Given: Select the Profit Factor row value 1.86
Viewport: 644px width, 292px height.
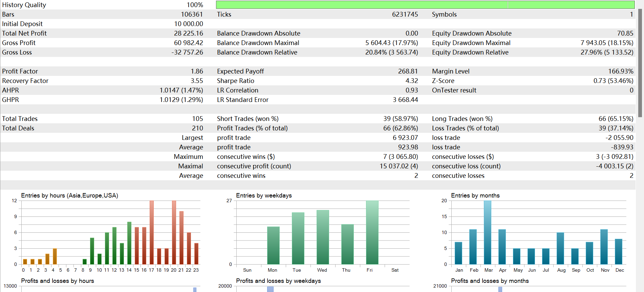Looking at the screenshot, I should pos(197,71).
